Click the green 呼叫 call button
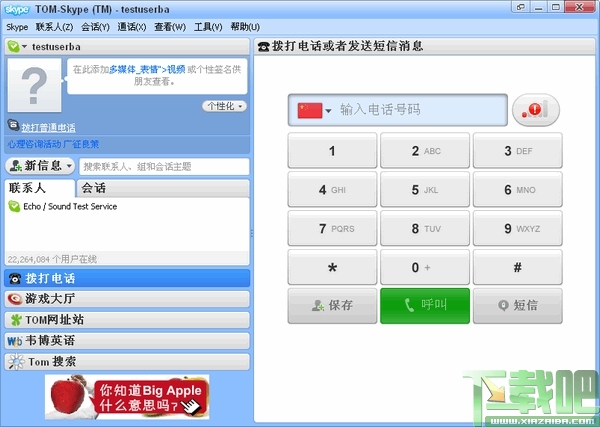This screenshot has height=427, width=600. point(425,306)
